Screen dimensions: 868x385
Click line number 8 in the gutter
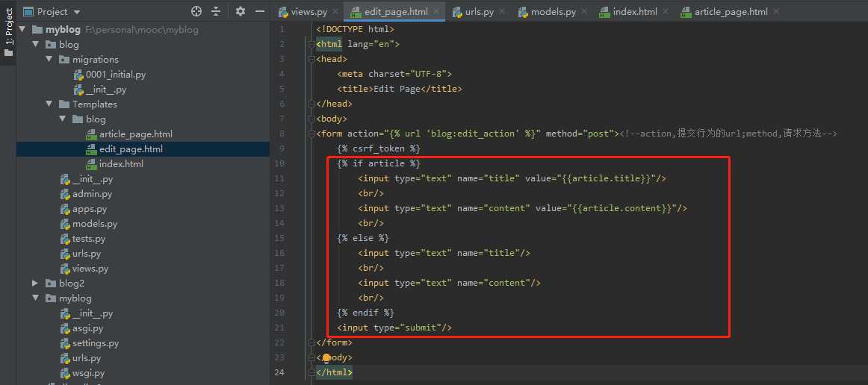(282, 134)
